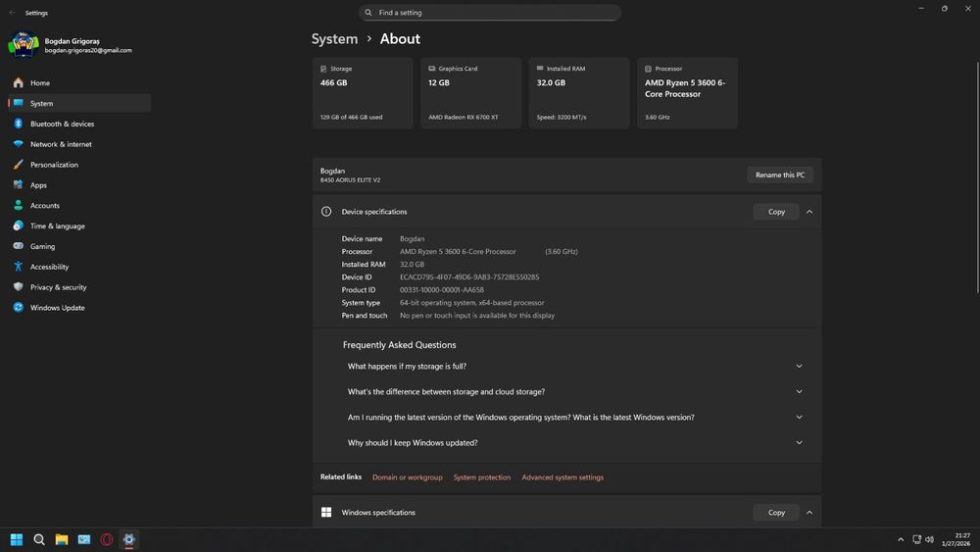The image size is (980, 552).
Task: Click the Windows logo icon beside Windows specifications
Action: (x=326, y=512)
